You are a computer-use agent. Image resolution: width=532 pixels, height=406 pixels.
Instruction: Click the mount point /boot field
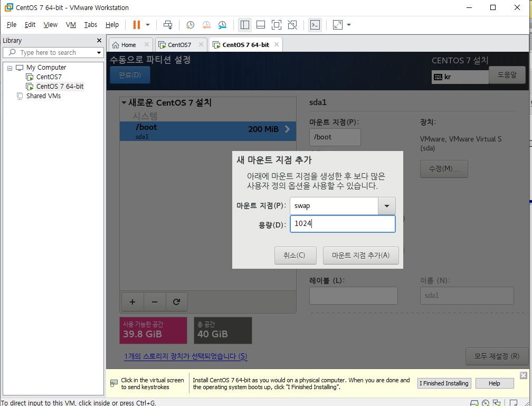click(x=335, y=137)
